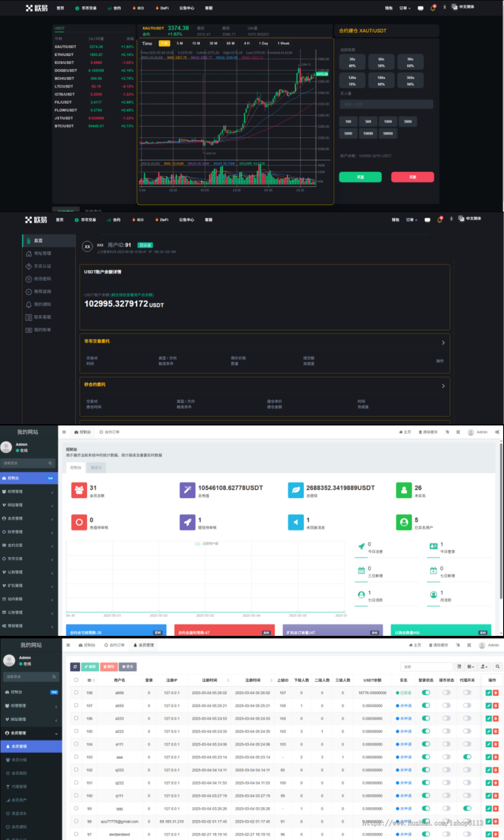Choose the 1000 amount preset

click(x=388, y=121)
